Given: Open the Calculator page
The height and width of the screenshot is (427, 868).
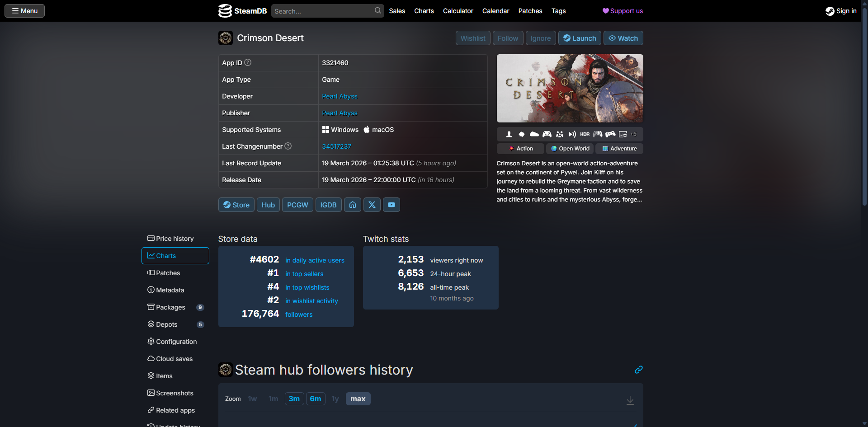Looking at the screenshot, I should click(x=458, y=11).
